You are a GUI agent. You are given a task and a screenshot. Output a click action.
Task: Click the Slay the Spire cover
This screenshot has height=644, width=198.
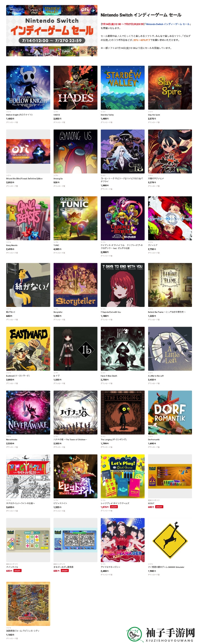point(170,88)
